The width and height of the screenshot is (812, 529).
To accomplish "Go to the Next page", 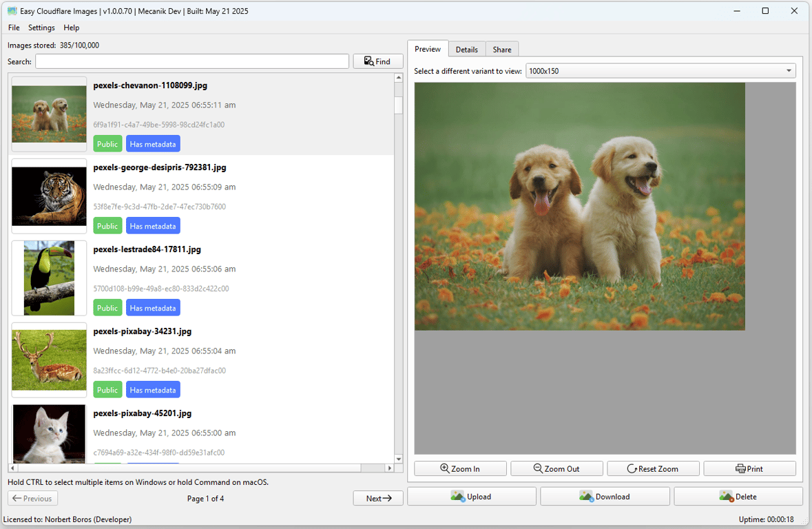I will 378,499.
